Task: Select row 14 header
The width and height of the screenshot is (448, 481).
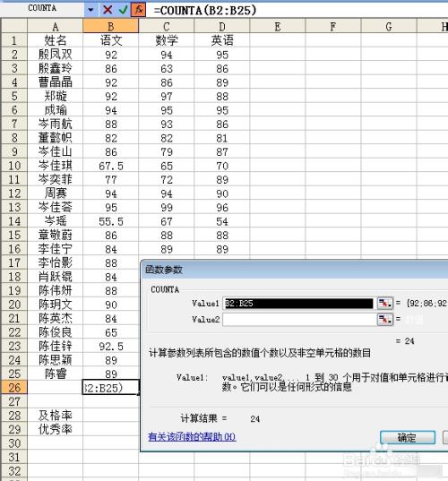Action: [x=14, y=221]
